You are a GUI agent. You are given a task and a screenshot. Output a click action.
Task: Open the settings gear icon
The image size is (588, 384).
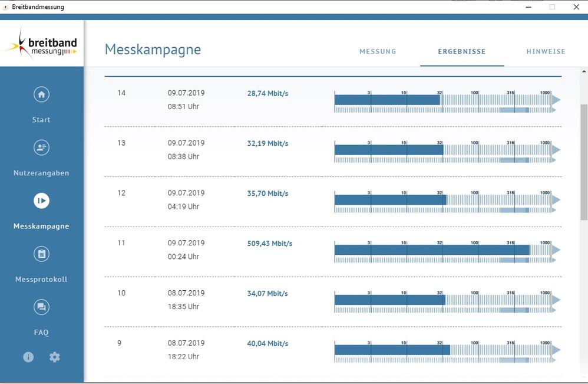55,357
